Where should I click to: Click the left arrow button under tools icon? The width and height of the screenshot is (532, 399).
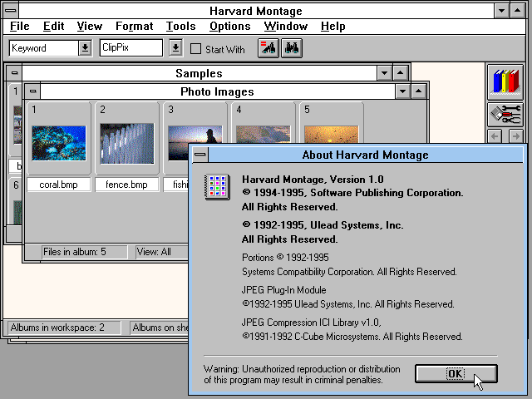click(x=496, y=136)
